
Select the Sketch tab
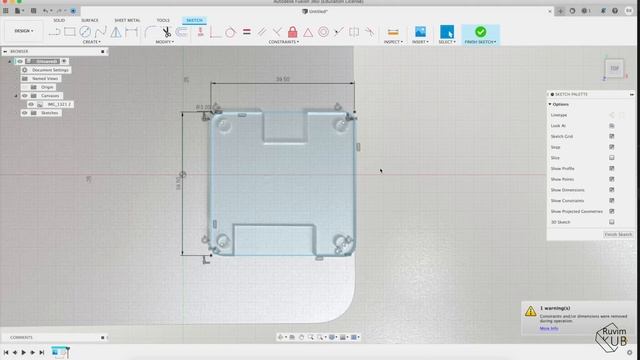(194, 20)
